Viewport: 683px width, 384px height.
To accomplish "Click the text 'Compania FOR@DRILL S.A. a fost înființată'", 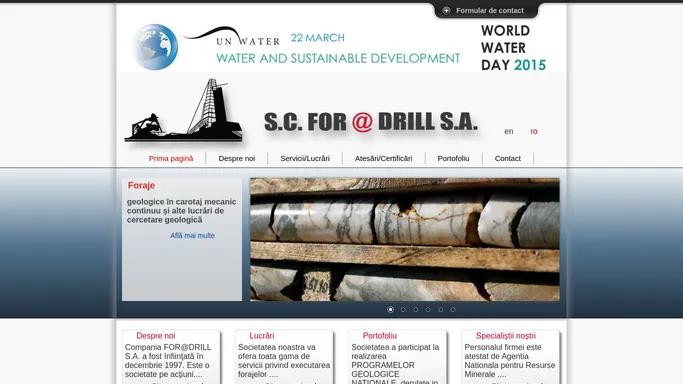I will click(x=168, y=352).
